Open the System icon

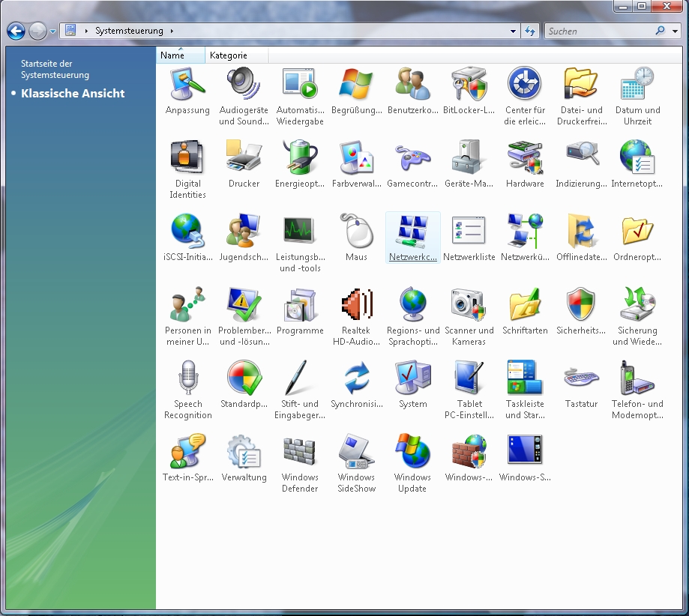[x=412, y=377]
